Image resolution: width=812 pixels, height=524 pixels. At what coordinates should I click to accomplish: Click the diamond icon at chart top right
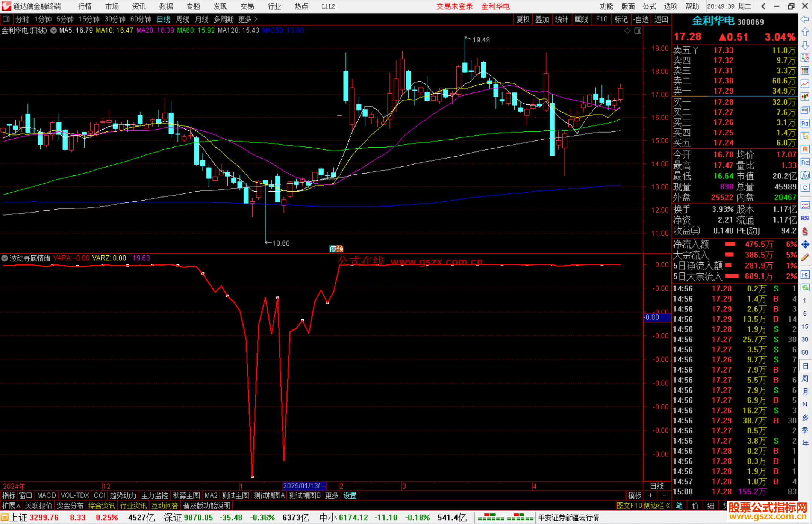(x=627, y=31)
